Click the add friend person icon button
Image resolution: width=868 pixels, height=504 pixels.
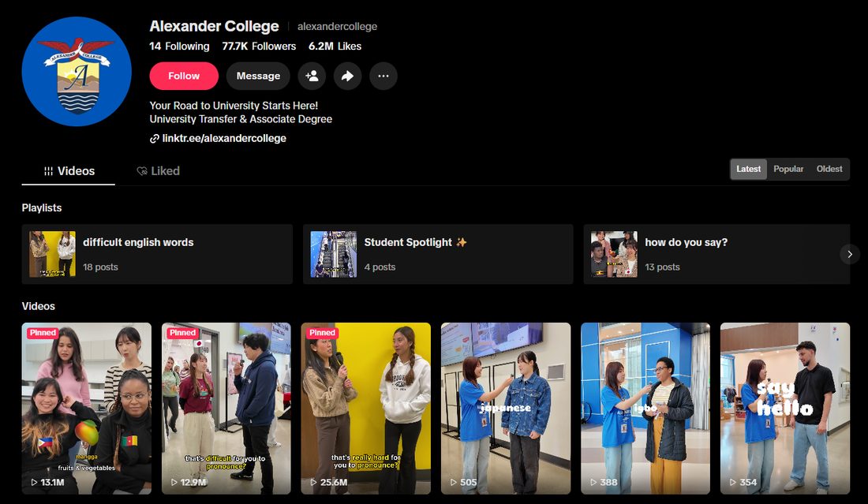(x=312, y=76)
